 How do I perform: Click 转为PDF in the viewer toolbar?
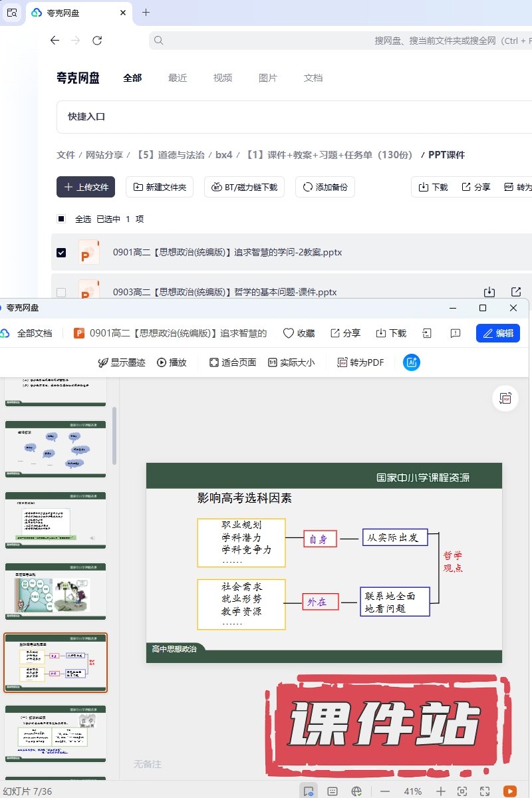click(x=360, y=362)
